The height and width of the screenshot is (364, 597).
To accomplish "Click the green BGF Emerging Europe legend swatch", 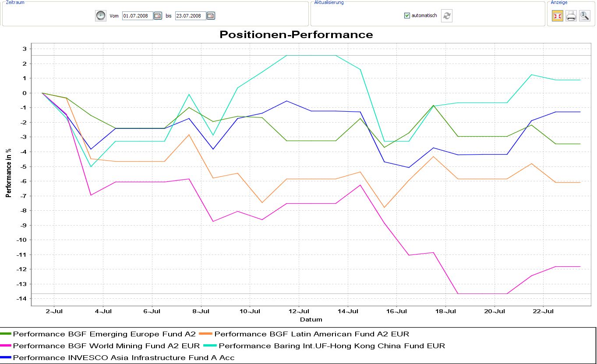I will pos(6,334).
